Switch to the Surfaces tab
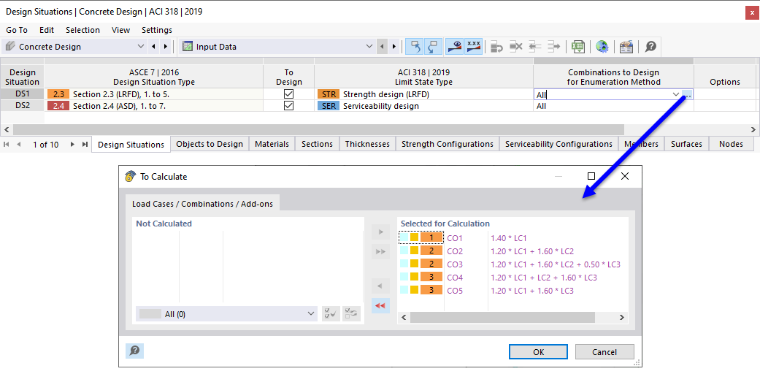This screenshot has height=374, width=760. 686,144
